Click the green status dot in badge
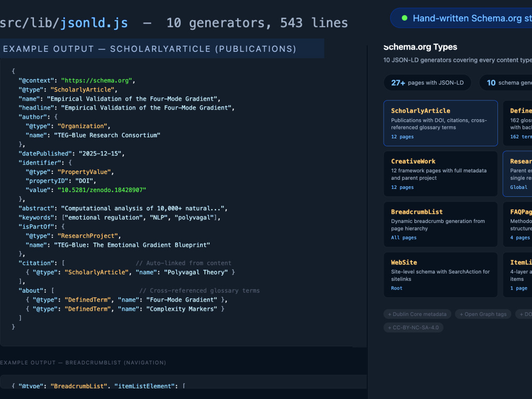 click(x=404, y=18)
